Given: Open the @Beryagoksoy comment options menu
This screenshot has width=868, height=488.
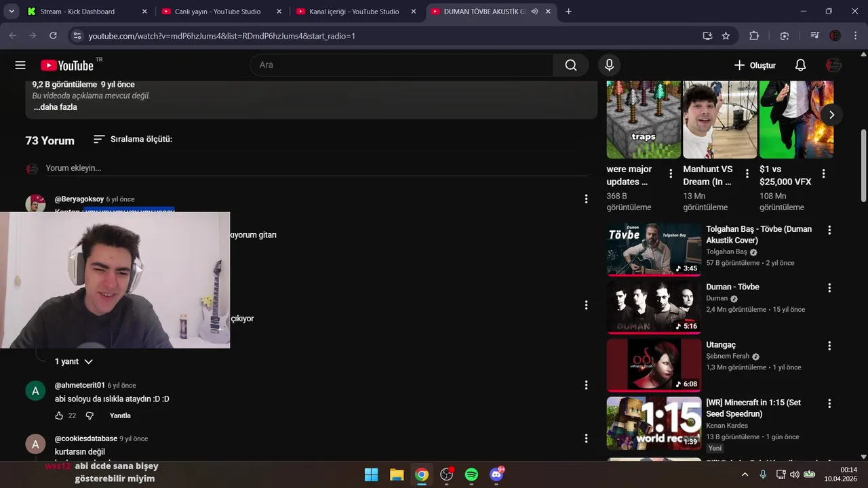Looking at the screenshot, I should 587,199.
